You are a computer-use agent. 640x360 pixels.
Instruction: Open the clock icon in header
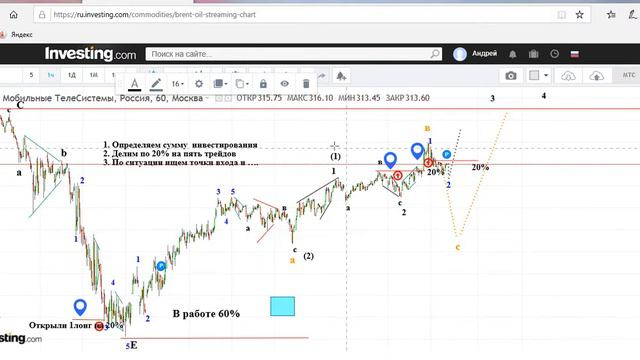[554, 53]
